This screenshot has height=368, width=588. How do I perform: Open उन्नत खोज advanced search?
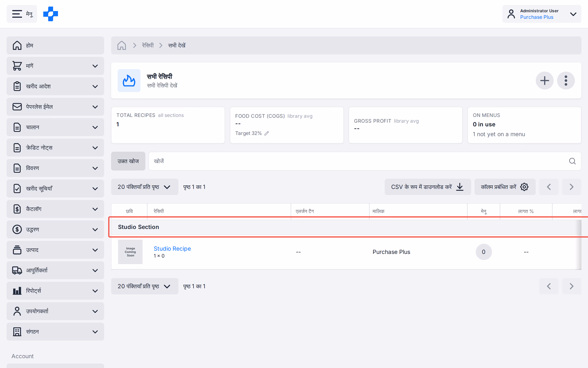128,161
